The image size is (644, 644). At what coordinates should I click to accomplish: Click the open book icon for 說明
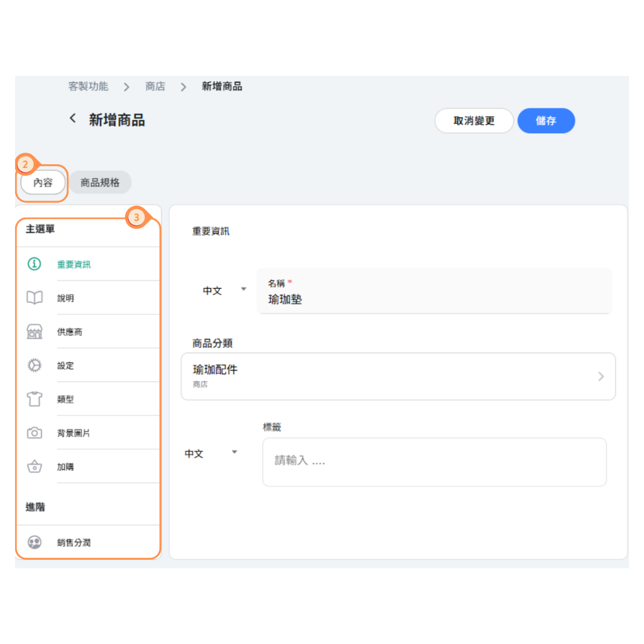[x=34, y=298]
